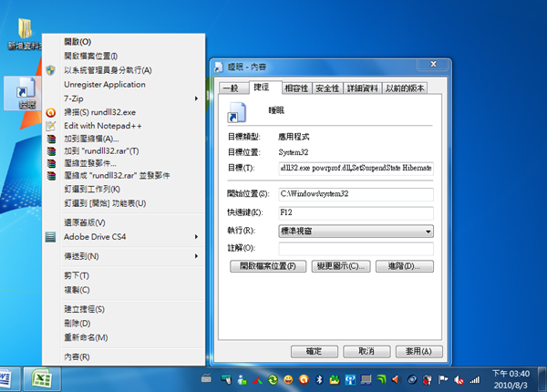Select Unregister Application in the menu
The height and width of the screenshot is (392, 547).
pos(123,85)
